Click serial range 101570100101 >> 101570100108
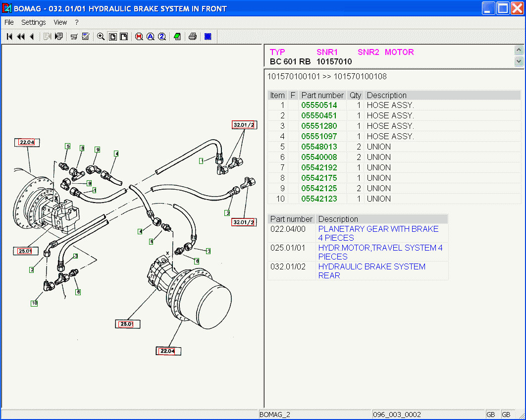This screenshot has height=420, width=526. tap(327, 76)
